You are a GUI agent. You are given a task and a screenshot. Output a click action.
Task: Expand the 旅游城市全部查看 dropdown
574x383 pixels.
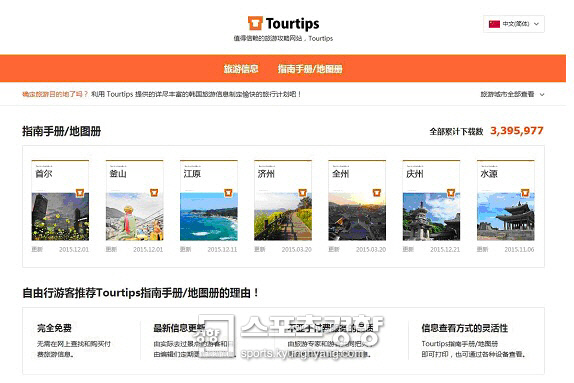512,94
